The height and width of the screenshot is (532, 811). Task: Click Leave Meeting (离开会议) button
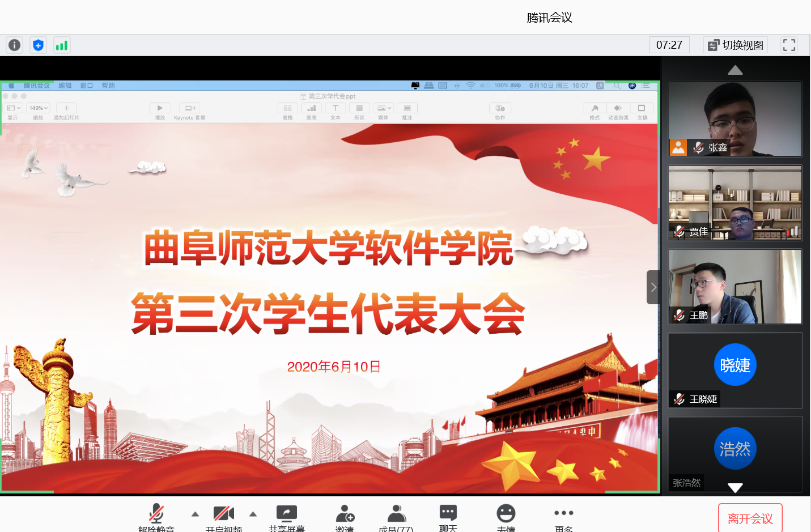[750, 518]
